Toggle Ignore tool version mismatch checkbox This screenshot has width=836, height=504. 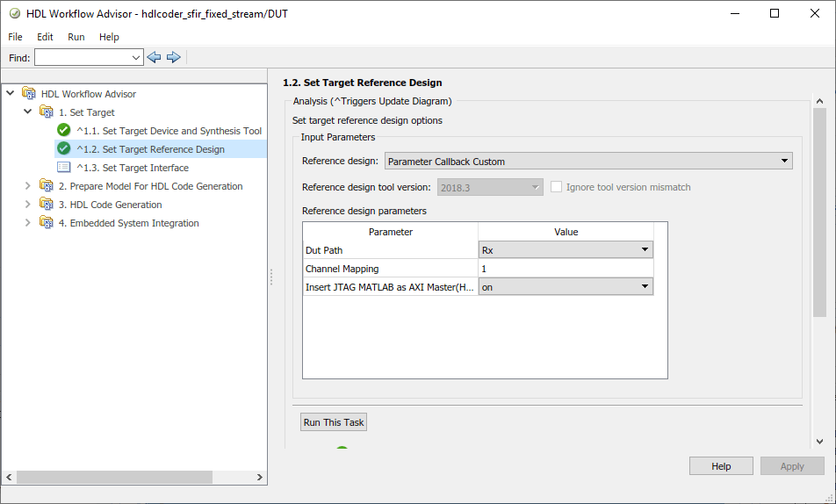coord(557,187)
